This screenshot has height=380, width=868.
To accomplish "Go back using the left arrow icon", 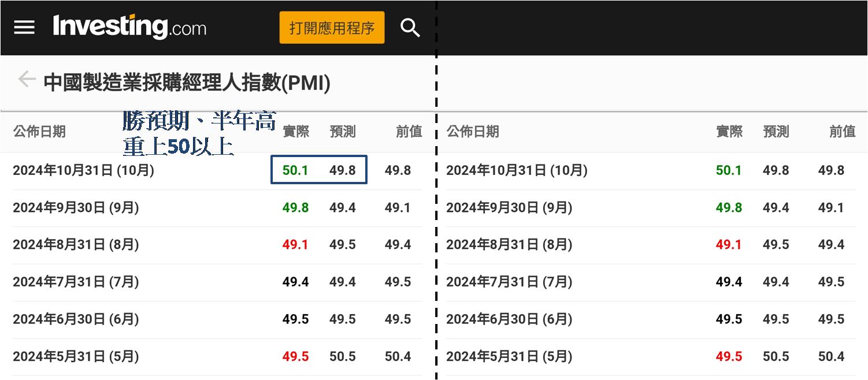I will [26, 79].
